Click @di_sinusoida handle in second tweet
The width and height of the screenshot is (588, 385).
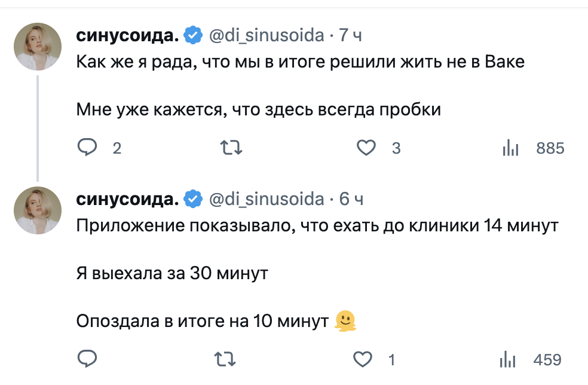(x=265, y=199)
